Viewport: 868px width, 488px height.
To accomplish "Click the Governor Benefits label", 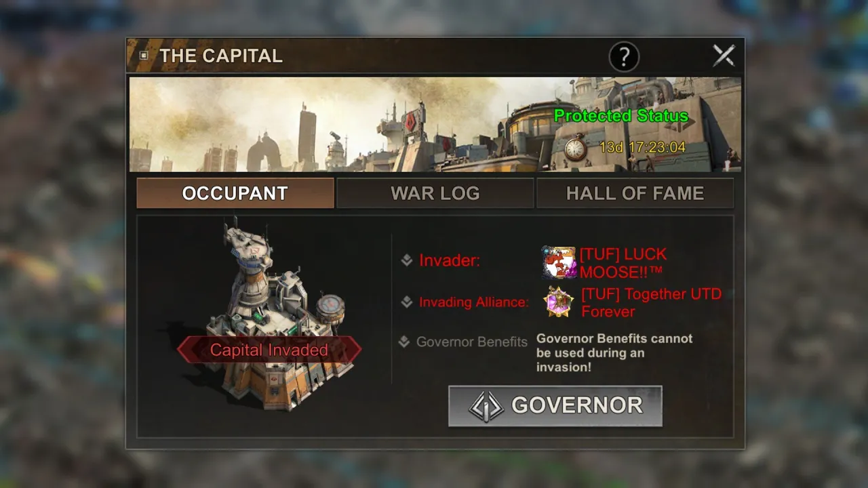I will (x=472, y=342).
